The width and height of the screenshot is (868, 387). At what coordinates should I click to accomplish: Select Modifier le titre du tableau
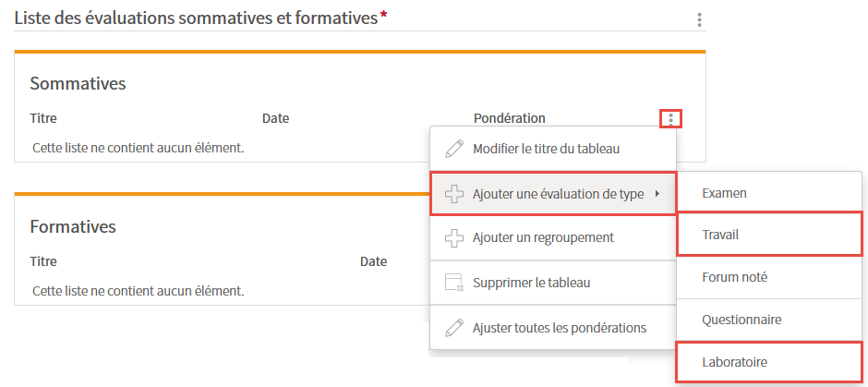(553, 149)
